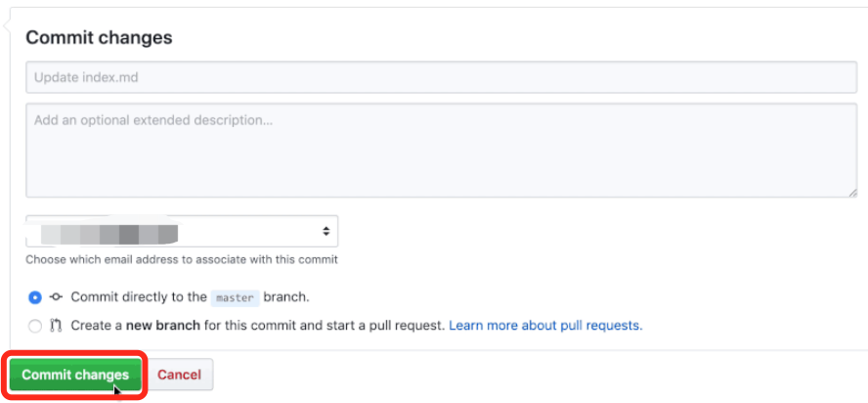Click the "Commit directly to the" label text
The image size is (868, 403).
[139, 296]
